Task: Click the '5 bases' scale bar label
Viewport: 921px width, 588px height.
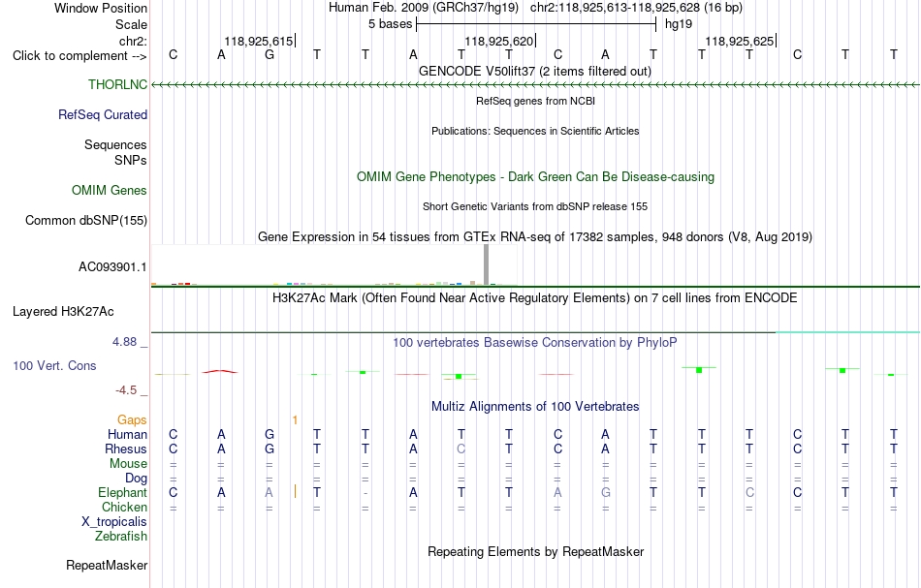Action: click(390, 24)
